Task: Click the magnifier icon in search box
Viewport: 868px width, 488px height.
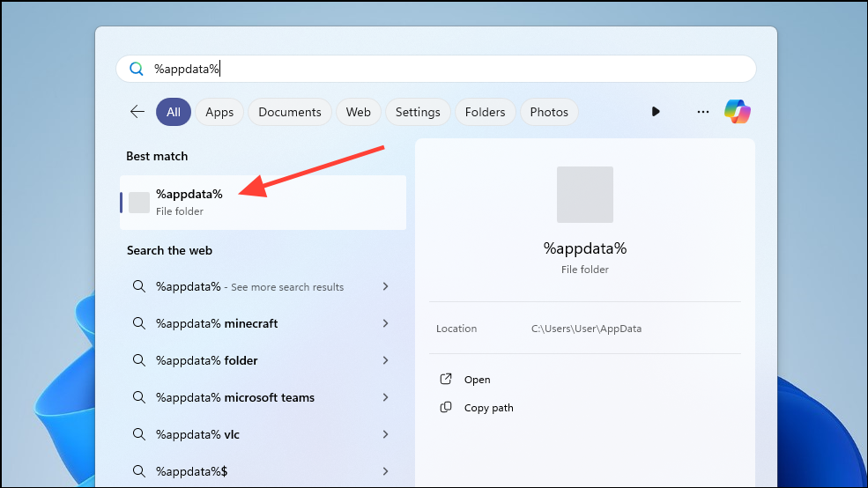Action: pos(137,69)
